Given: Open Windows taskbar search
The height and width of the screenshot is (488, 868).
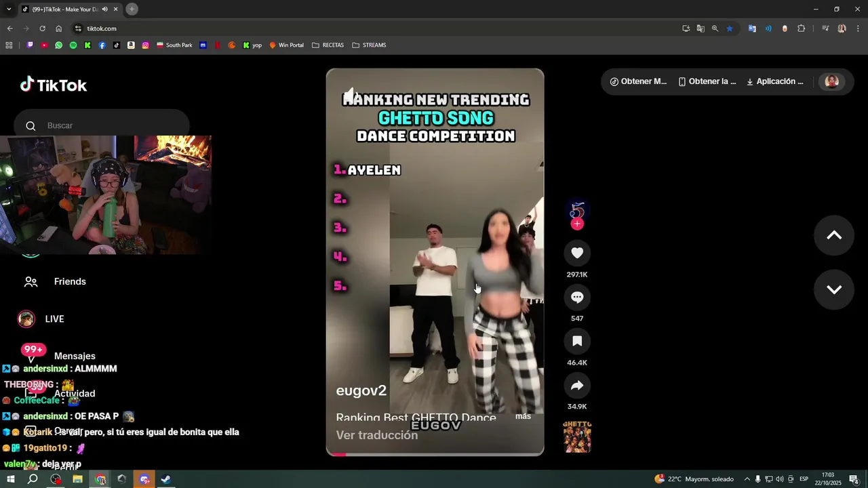Looking at the screenshot, I should tap(33, 479).
